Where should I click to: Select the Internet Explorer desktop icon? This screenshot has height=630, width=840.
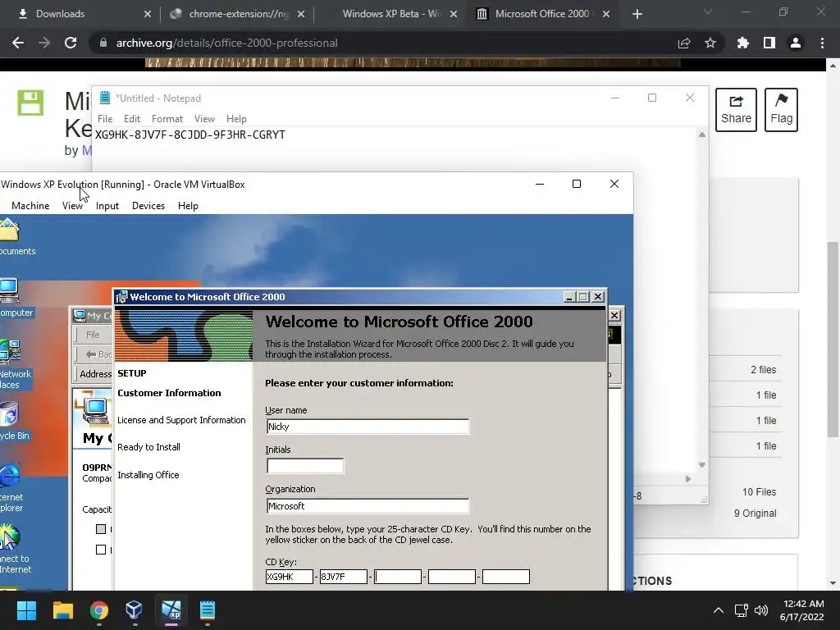pos(11,487)
